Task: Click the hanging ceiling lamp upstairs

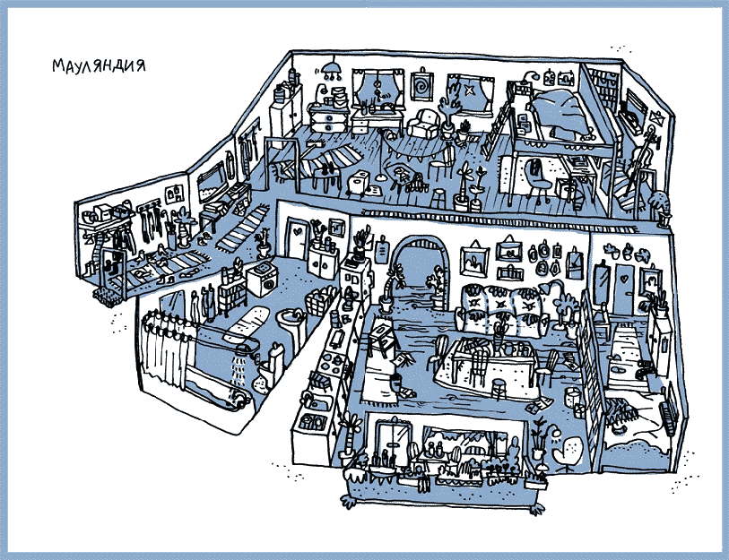Action: pos(332,69)
